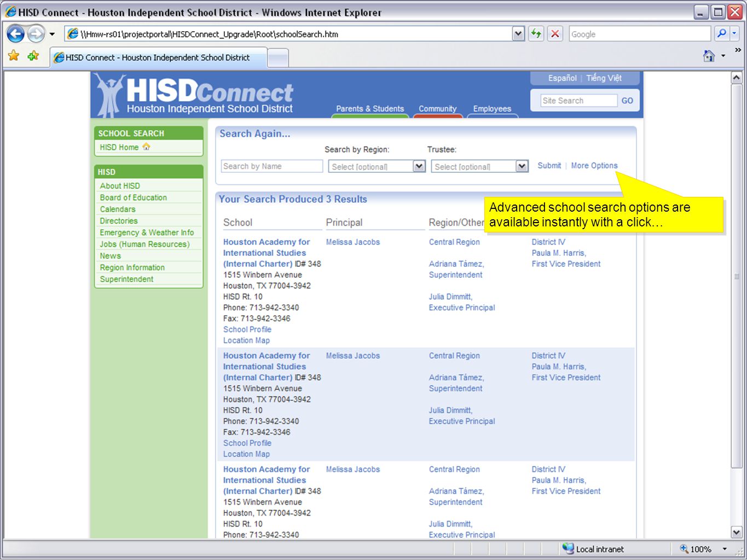The height and width of the screenshot is (560, 747).
Task: Switch language to Español
Action: [563, 78]
